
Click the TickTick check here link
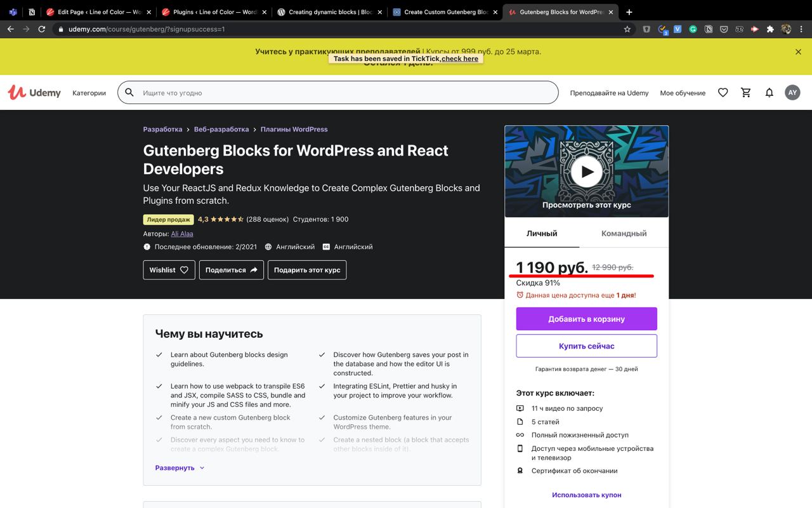pos(460,58)
